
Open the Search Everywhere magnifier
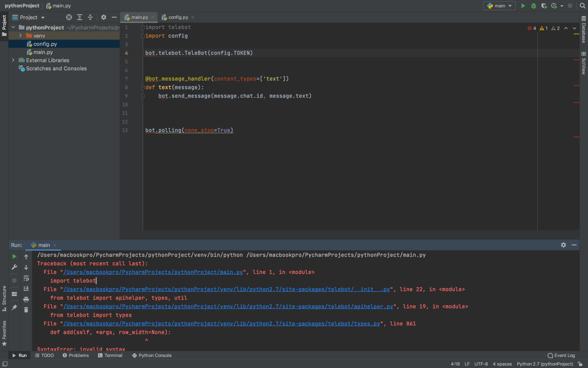(582, 6)
